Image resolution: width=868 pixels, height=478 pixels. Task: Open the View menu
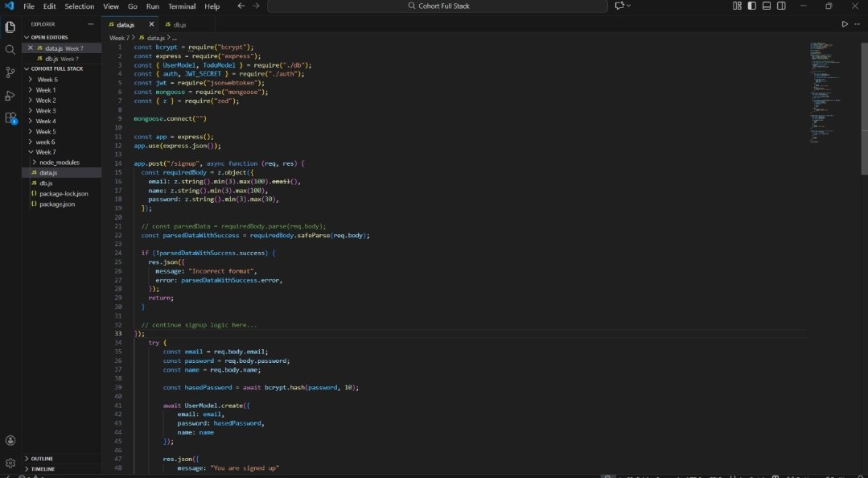(x=111, y=6)
